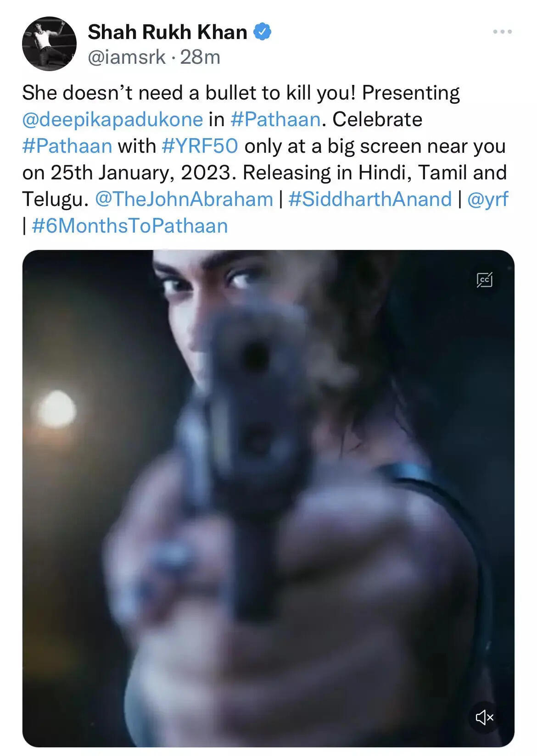The image size is (537, 756).
Task: Open the @deepikapadukone mention
Action: pyautogui.click(x=112, y=119)
